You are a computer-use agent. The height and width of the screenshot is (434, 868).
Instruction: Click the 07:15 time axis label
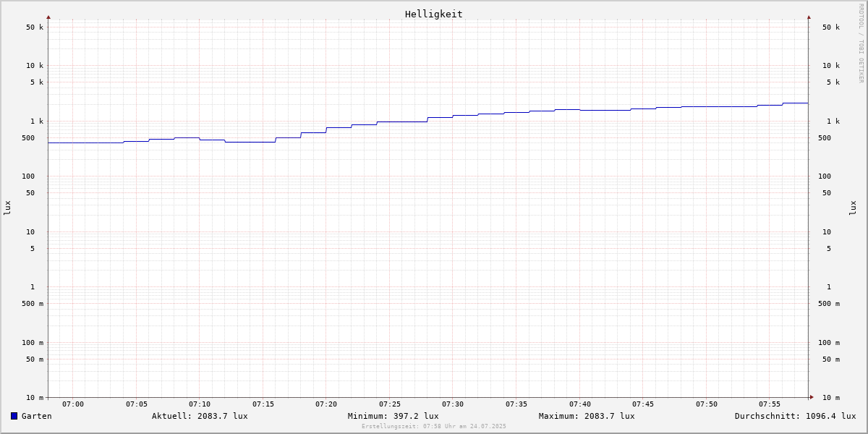[263, 404]
